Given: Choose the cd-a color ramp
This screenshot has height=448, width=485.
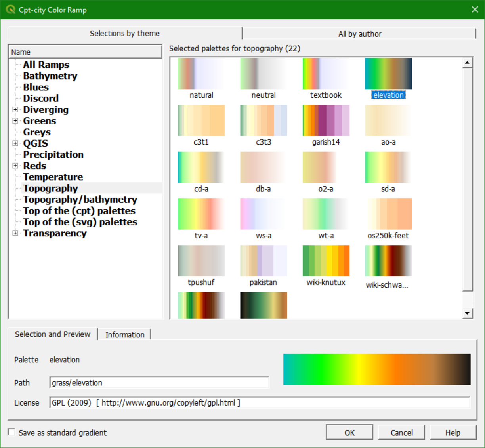Looking at the screenshot, I should 201,167.
